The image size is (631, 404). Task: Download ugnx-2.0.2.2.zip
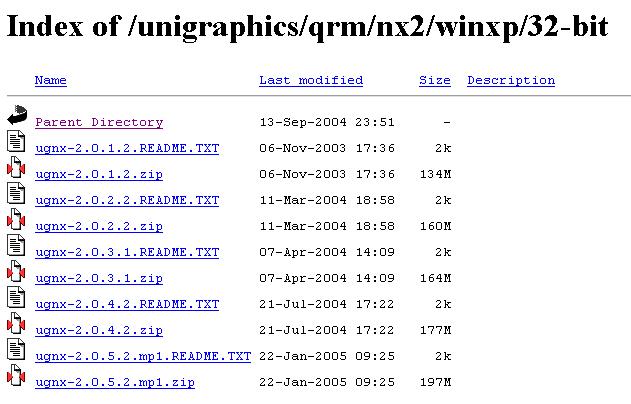point(99,227)
